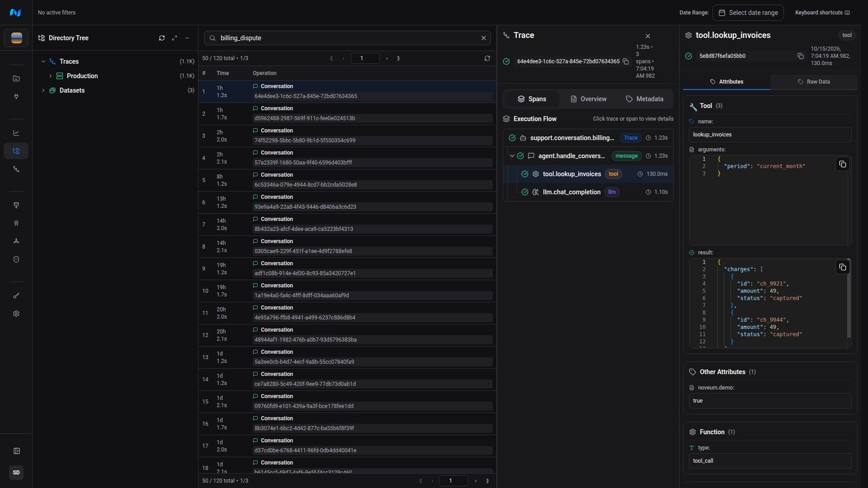The width and height of the screenshot is (868, 488).
Task: Collapse agent.handle_conversation span children
Action: 512,156
